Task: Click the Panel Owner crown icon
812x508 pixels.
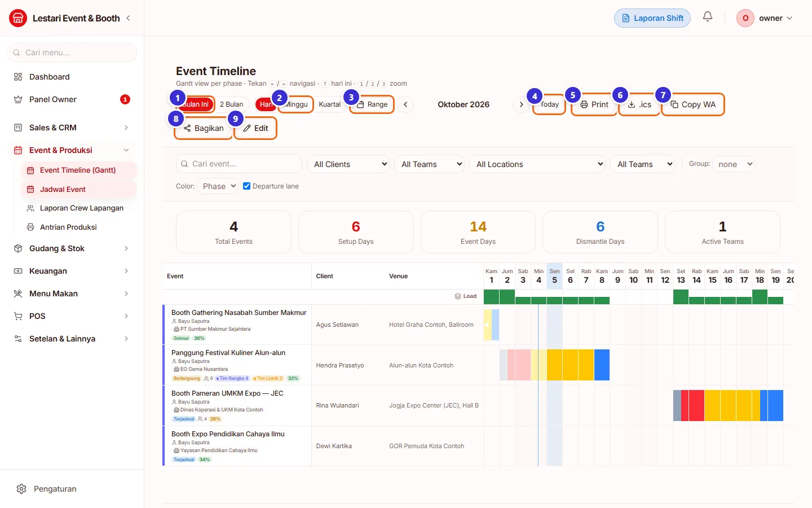Action: 18,99
